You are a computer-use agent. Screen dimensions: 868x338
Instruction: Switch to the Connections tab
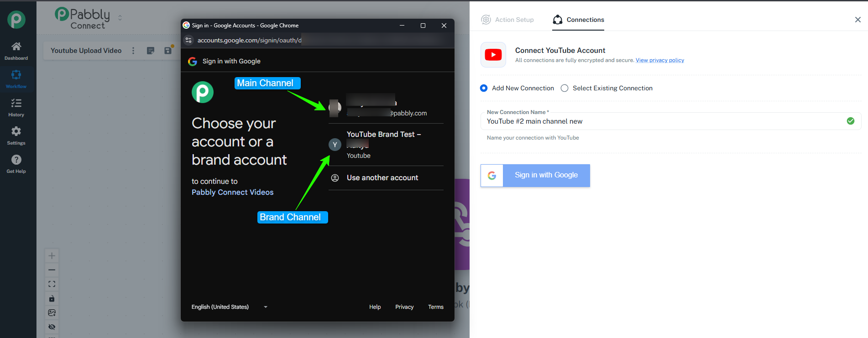click(x=578, y=20)
